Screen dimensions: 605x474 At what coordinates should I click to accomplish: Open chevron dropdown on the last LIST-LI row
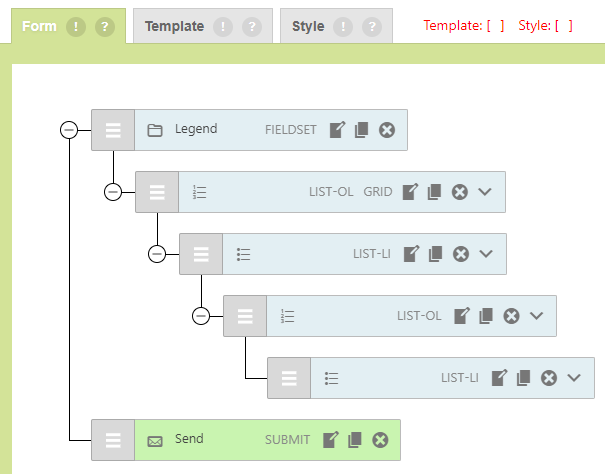(573, 378)
